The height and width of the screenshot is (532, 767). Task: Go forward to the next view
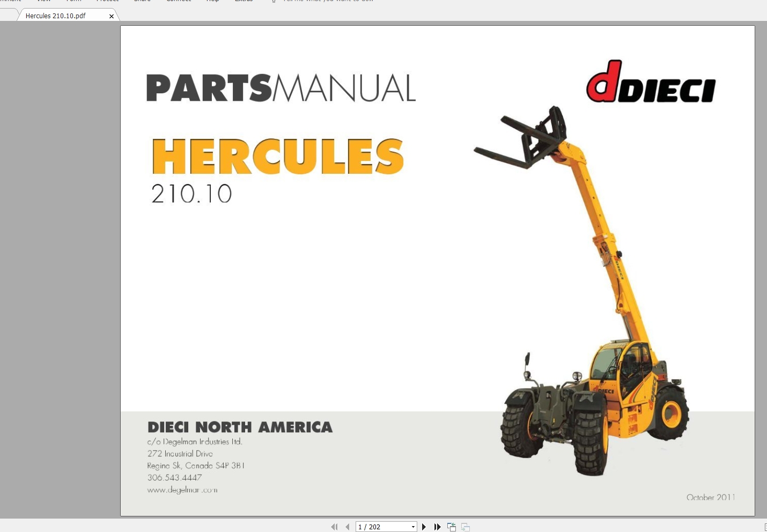[465, 527]
